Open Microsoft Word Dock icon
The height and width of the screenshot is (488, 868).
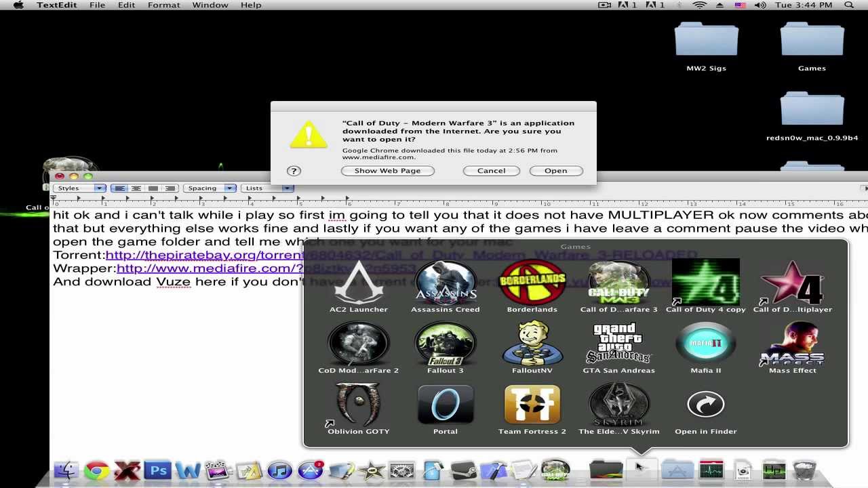[x=188, y=470]
